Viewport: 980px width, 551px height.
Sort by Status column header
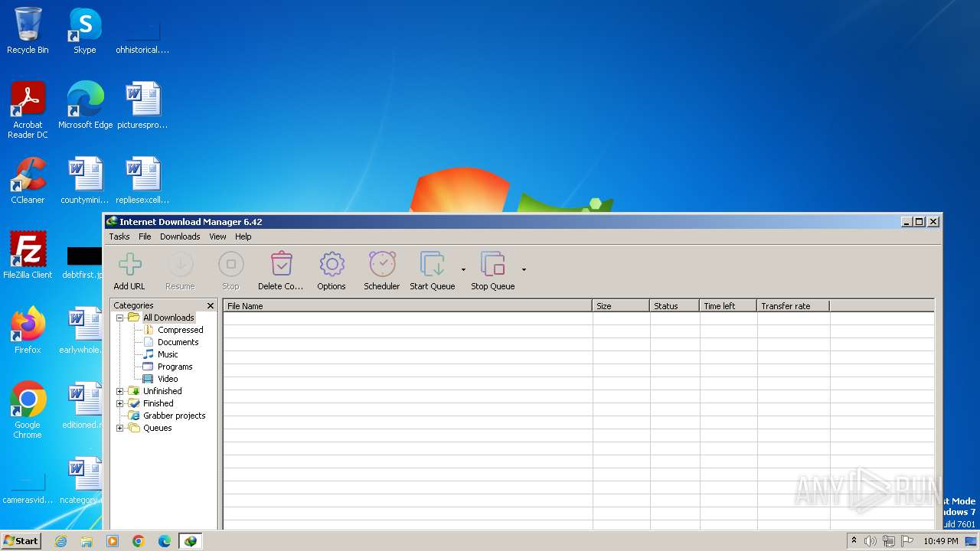click(675, 305)
